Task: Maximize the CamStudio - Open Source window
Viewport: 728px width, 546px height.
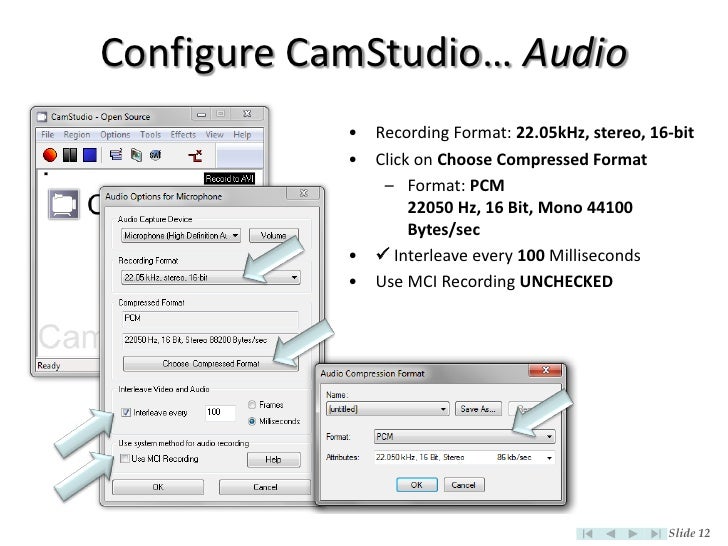Action: pos(221,114)
